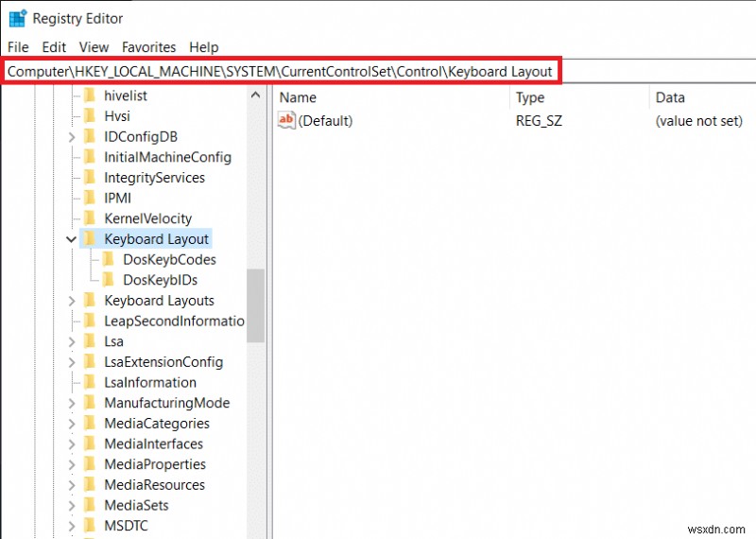Click the InitialMachineConfig folder icon
This screenshot has width=756, height=539.
tap(90, 157)
